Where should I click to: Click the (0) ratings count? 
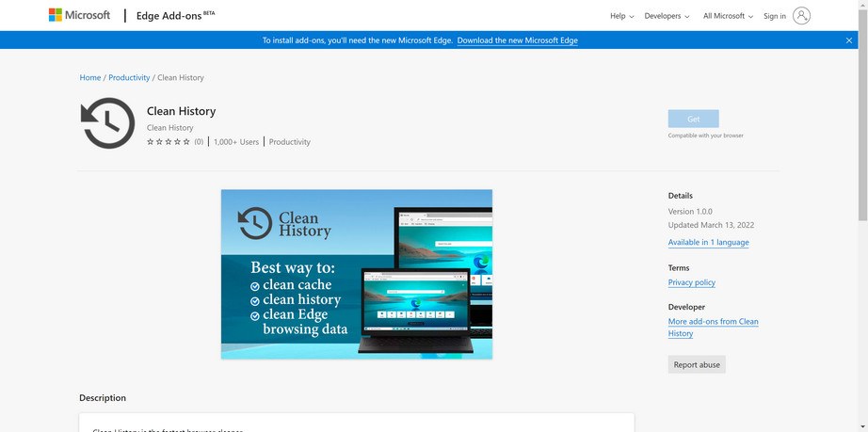tap(199, 142)
